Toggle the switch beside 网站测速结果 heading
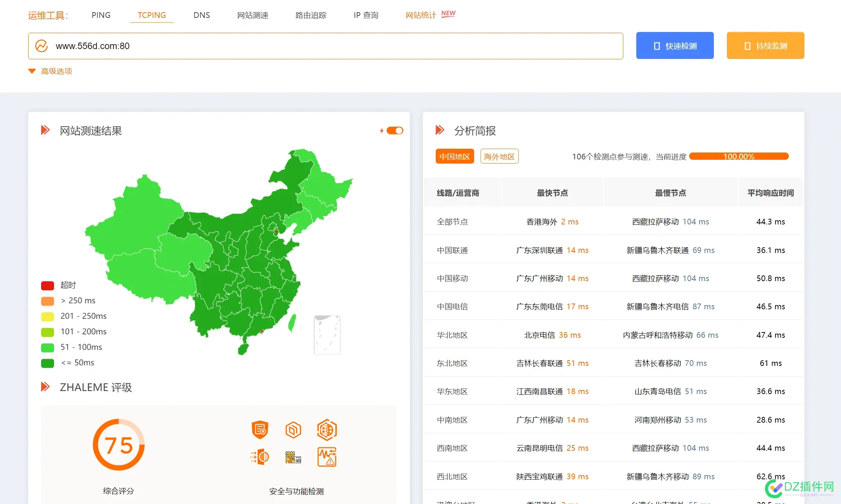 (x=395, y=130)
